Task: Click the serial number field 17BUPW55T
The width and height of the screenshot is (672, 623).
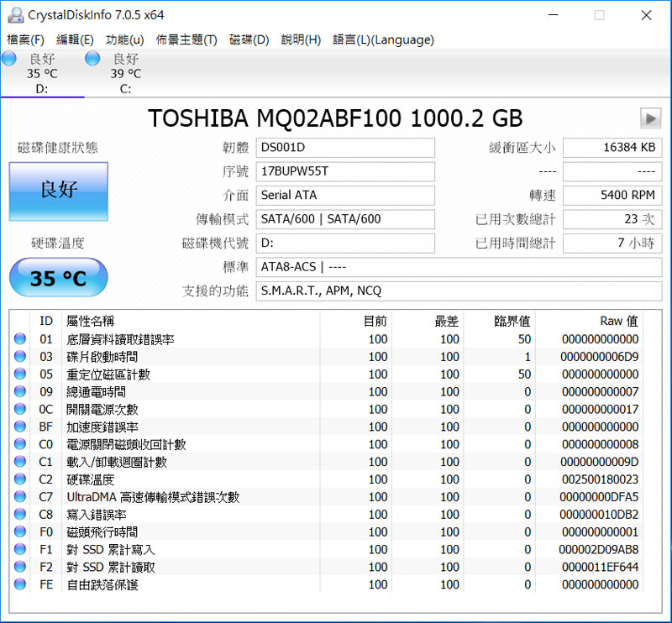Action: pos(345,171)
